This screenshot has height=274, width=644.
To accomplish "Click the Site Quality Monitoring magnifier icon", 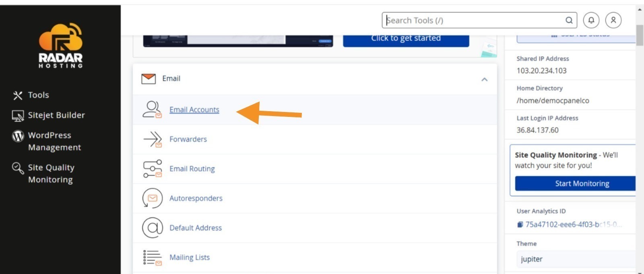I will 18,168.
